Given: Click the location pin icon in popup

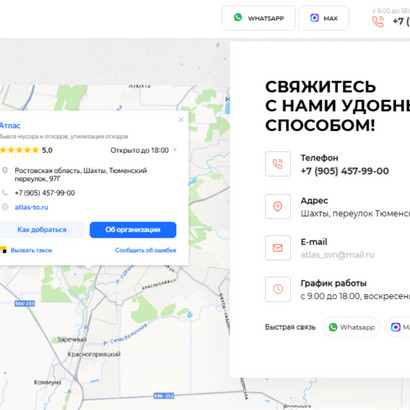Looking at the screenshot, I should pyautogui.click(x=5, y=171).
